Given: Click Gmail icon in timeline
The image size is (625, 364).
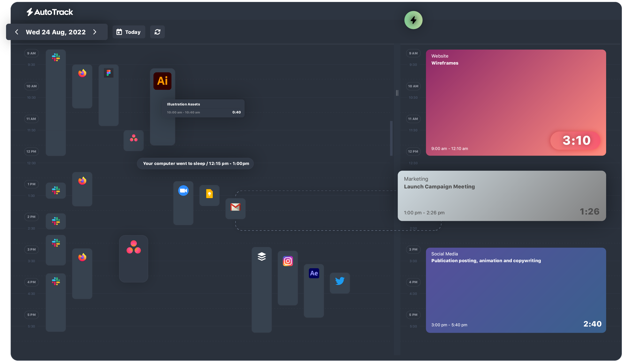Looking at the screenshot, I should click(x=236, y=207).
